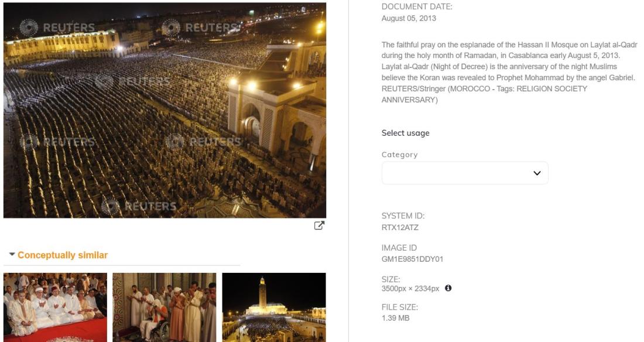The height and width of the screenshot is (342, 644).
Task: Open the image in a new window
Action: coord(319,225)
